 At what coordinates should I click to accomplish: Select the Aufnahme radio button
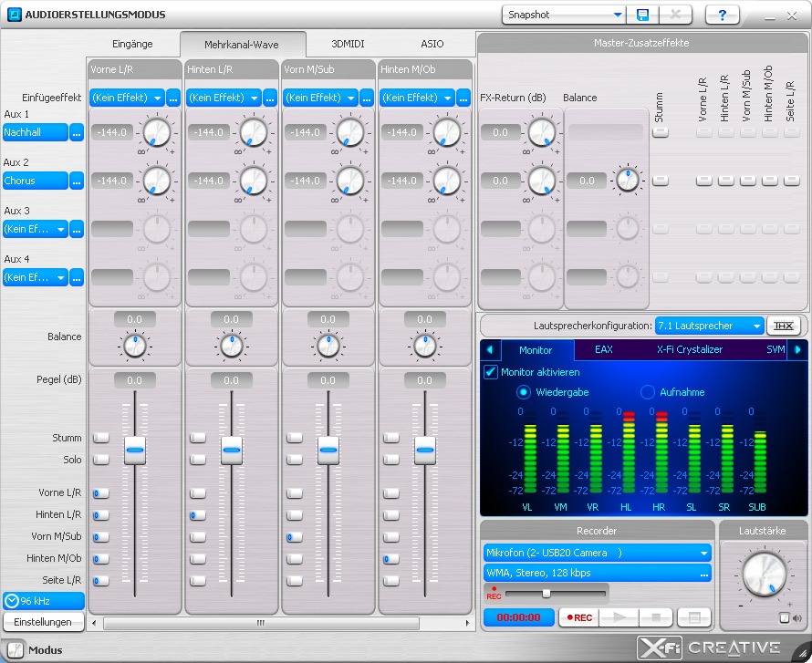tap(648, 392)
